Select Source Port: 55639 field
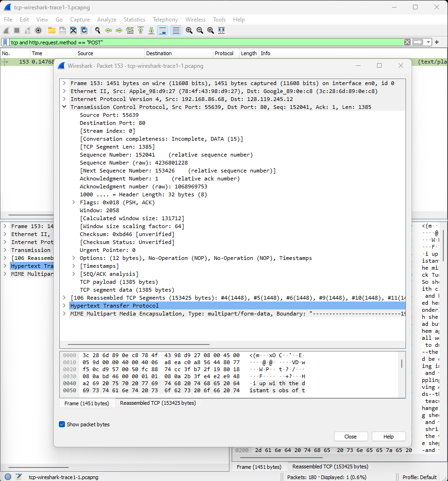448x481 pixels. (x=109, y=115)
